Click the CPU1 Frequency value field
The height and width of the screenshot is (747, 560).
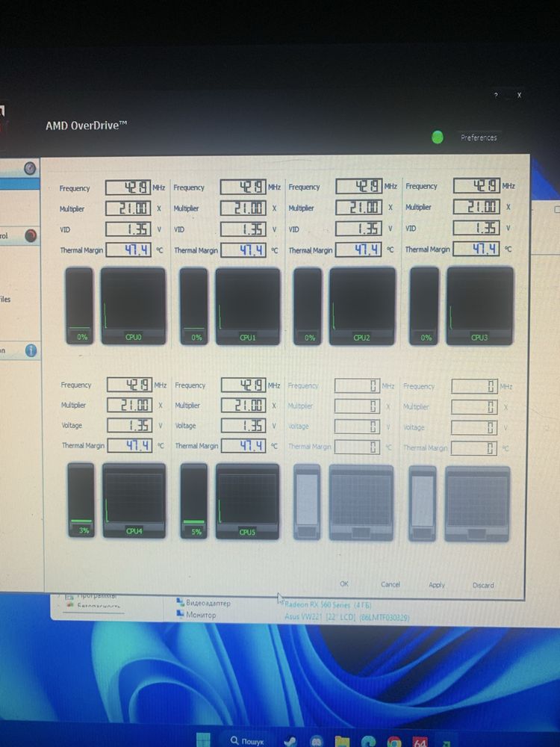point(243,187)
